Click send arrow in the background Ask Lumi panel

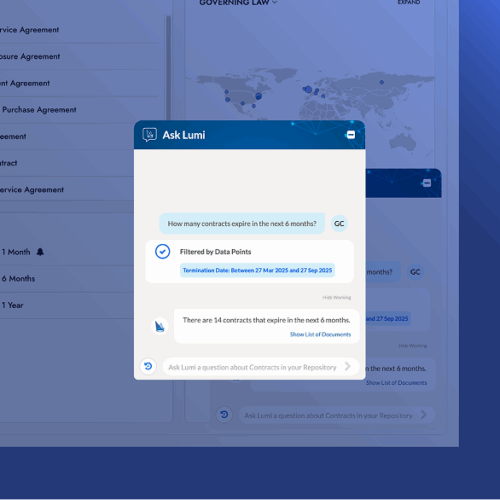(424, 415)
